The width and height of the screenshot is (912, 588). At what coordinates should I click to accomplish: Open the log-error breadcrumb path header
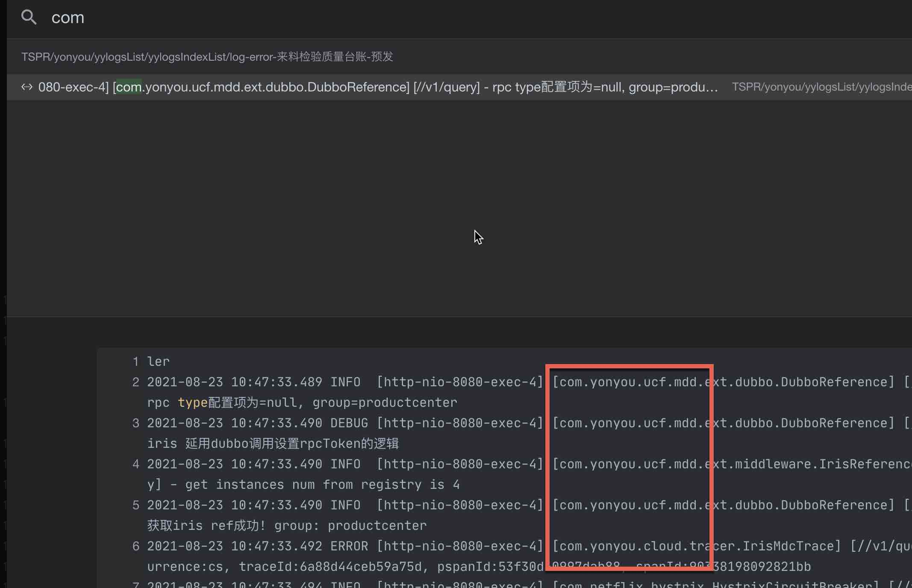(207, 56)
